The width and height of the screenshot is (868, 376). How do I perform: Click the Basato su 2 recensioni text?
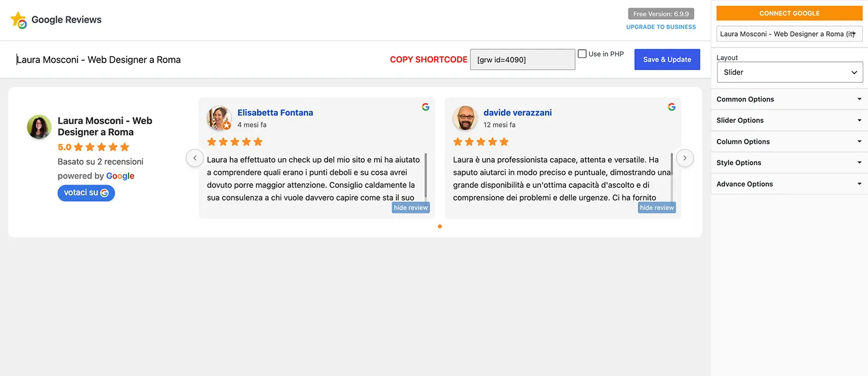[101, 162]
